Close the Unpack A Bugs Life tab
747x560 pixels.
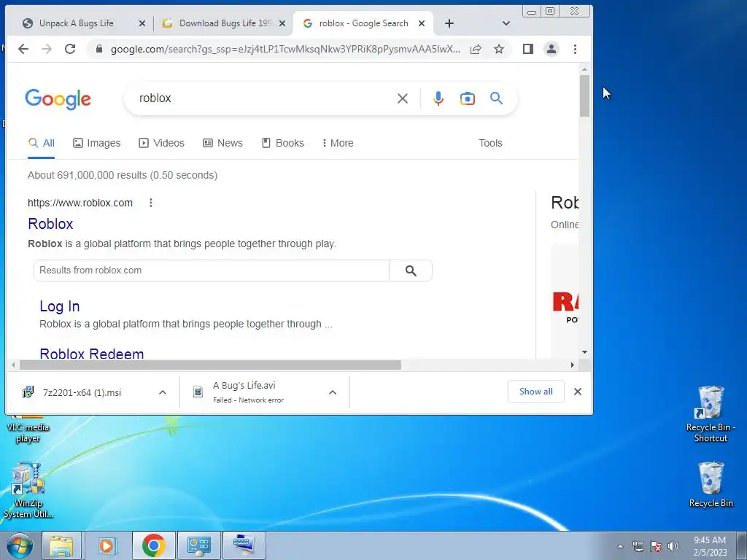(x=142, y=23)
